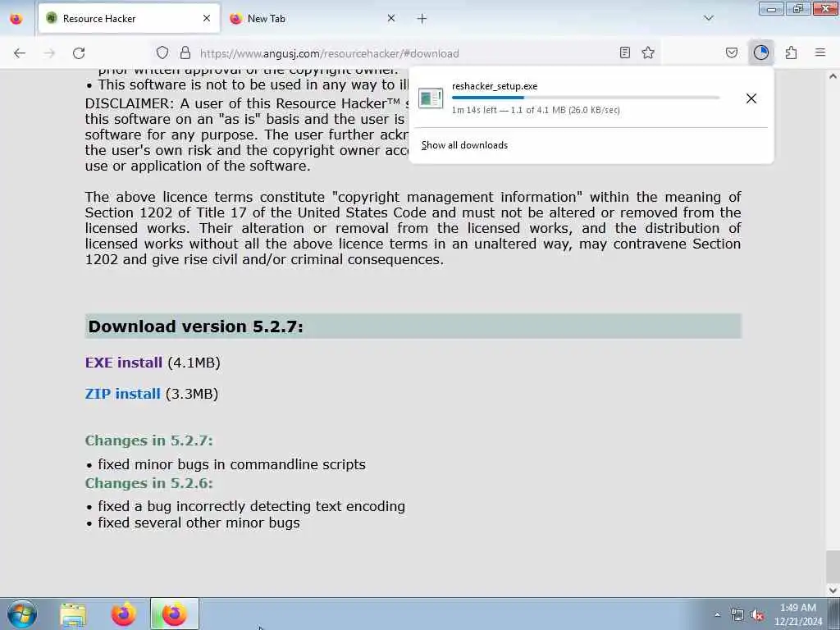Click the reshacker_setup.exe file icon

431,98
